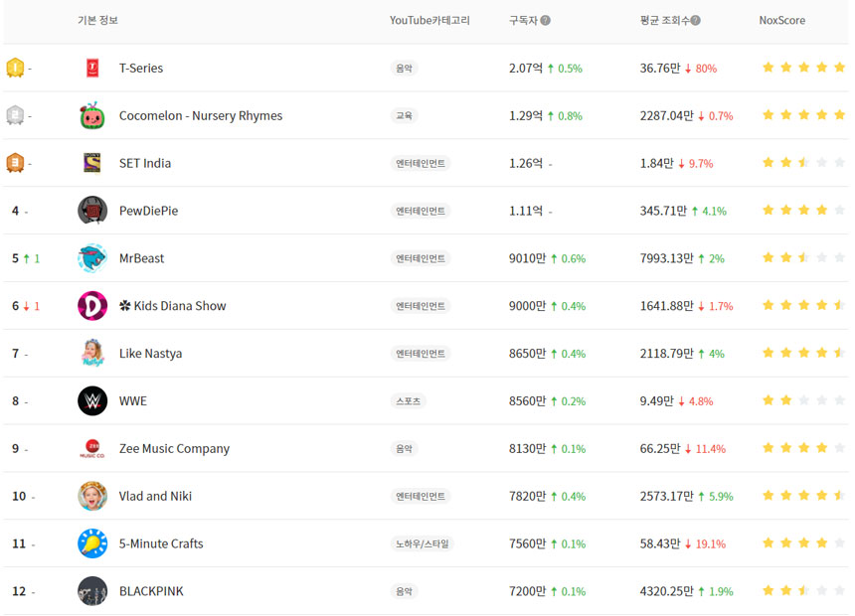Open the Vlad and Niki name link
Viewport: 855px width, 616px height.
pos(155,496)
